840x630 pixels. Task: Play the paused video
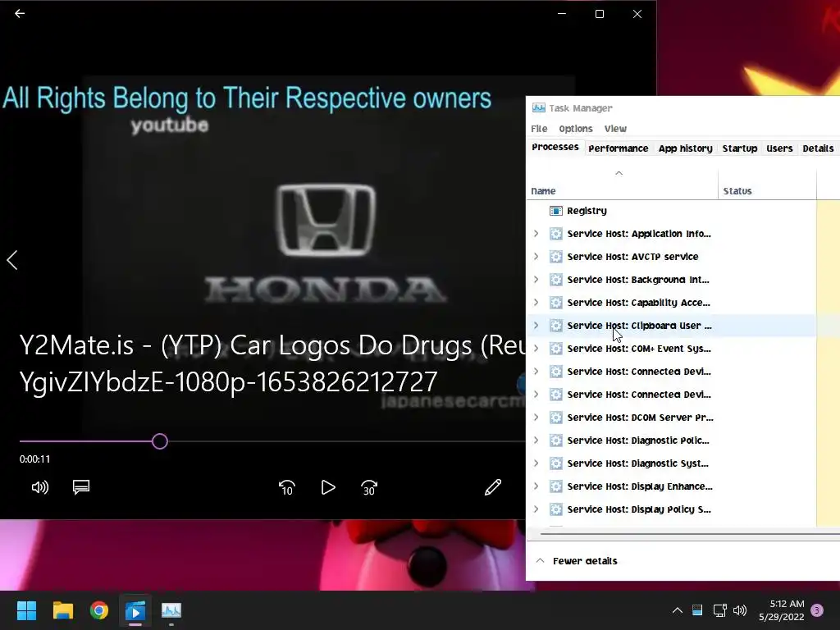click(328, 487)
